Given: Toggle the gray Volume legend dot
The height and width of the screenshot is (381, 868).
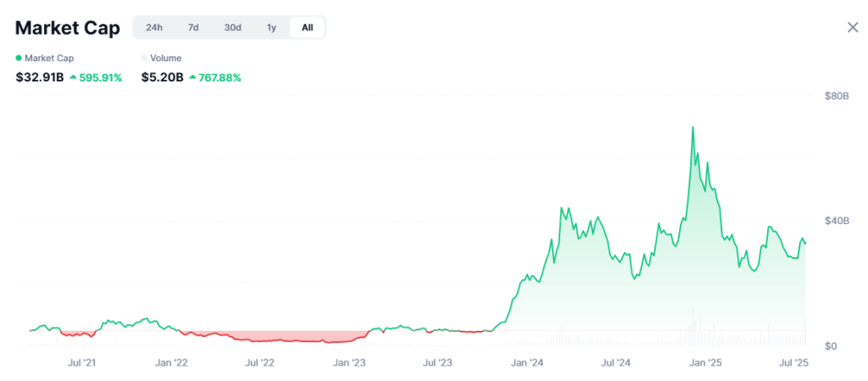Looking at the screenshot, I should click(144, 59).
